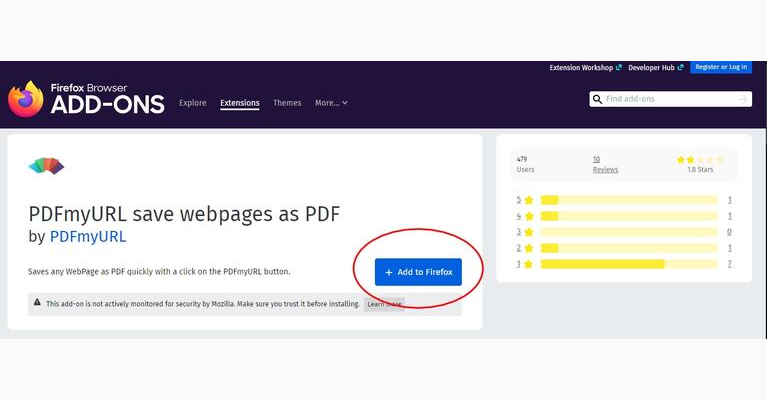767x400 pixels.
Task: Open the Themes tab
Action: tap(287, 103)
